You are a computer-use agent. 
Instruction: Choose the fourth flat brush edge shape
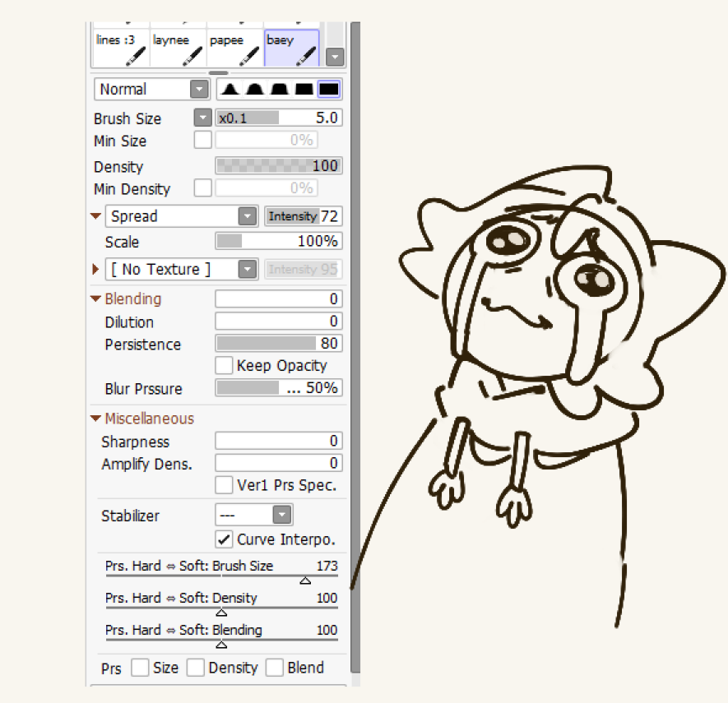(x=304, y=89)
